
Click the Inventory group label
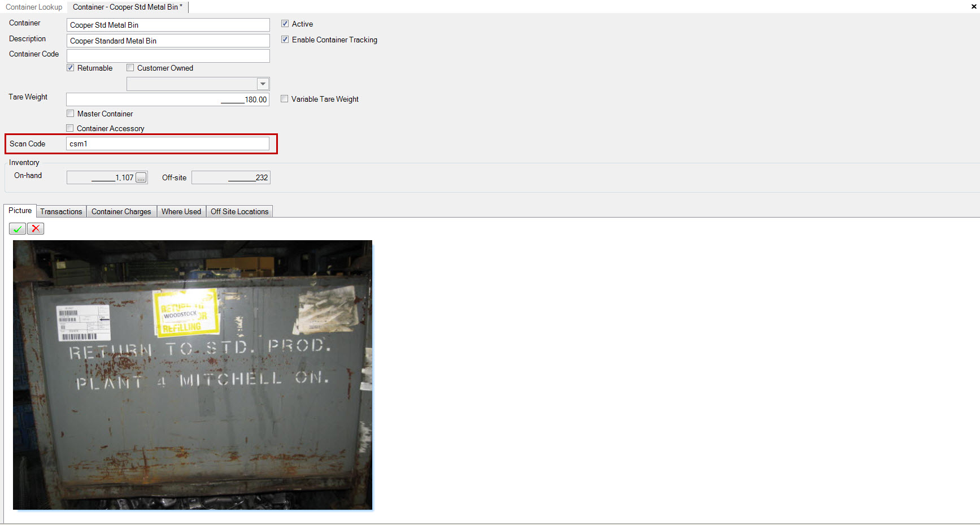[x=24, y=162]
